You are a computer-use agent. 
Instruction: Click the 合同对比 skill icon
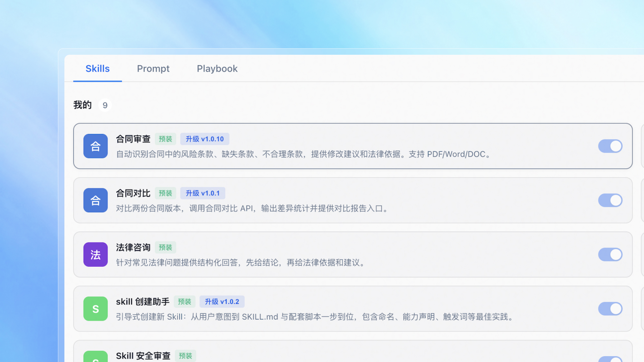tap(96, 200)
